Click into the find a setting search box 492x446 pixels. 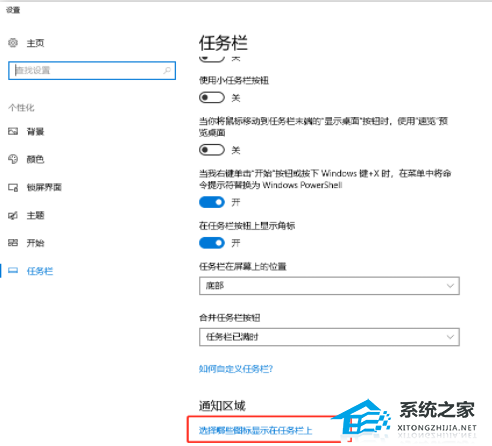pyautogui.click(x=92, y=70)
